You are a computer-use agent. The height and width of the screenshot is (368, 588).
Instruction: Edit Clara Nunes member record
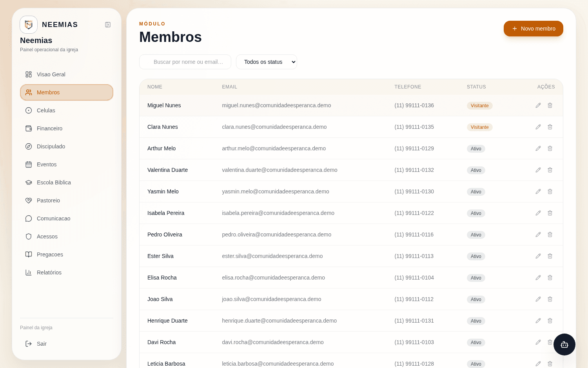coord(538,127)
